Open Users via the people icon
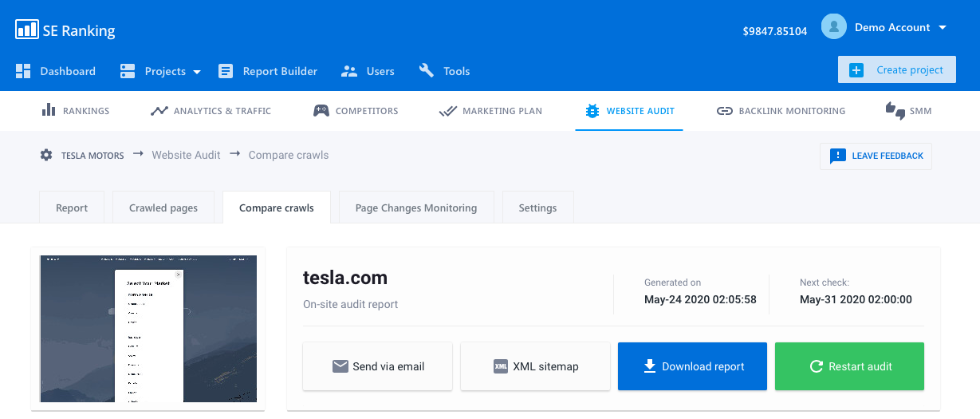 (349, 71)
